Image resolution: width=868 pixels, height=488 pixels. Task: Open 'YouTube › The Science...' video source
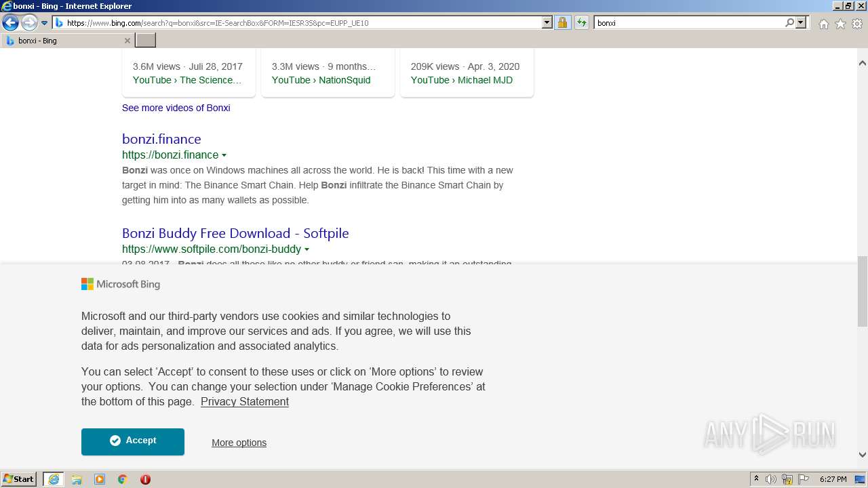(x=187, y=80)
